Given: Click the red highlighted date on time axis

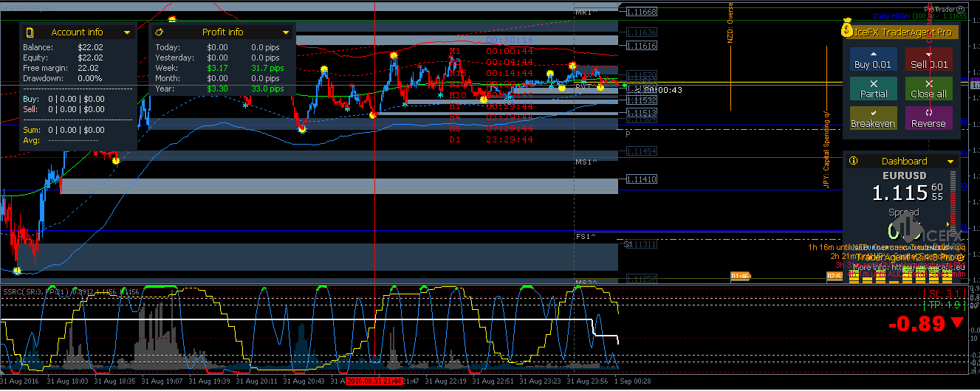Looking at the screenshot, I should [375, 381].
